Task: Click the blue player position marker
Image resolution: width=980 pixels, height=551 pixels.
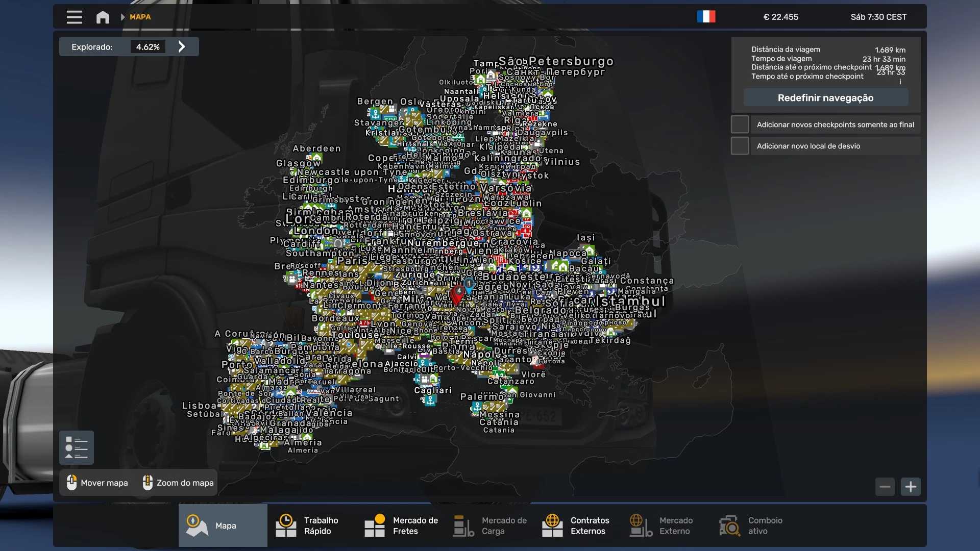Action: (469, 285)
